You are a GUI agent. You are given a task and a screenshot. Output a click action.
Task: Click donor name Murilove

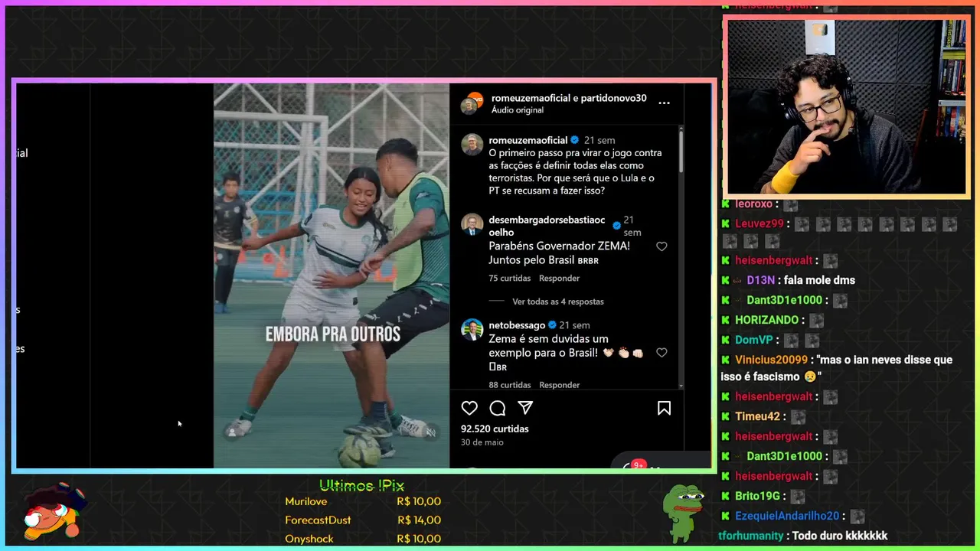[305, 501]
